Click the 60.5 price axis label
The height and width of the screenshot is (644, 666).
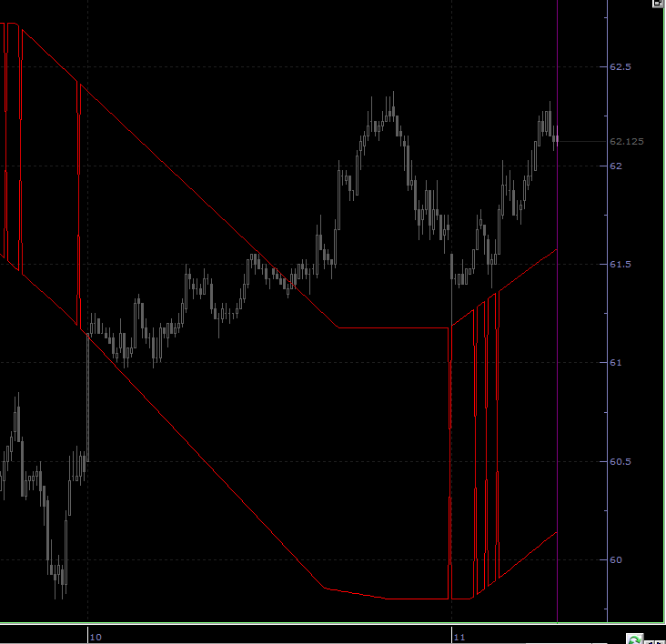(621, 462)
